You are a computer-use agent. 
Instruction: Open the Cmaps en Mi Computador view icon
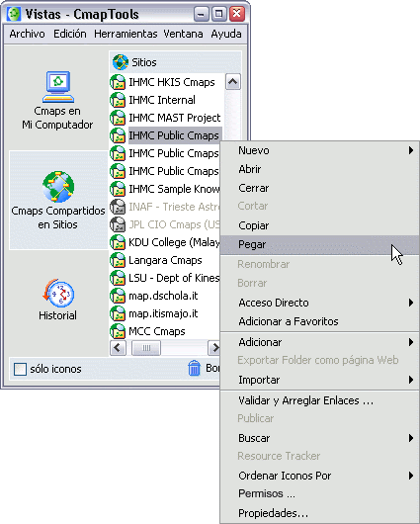(x=58, y=87)
